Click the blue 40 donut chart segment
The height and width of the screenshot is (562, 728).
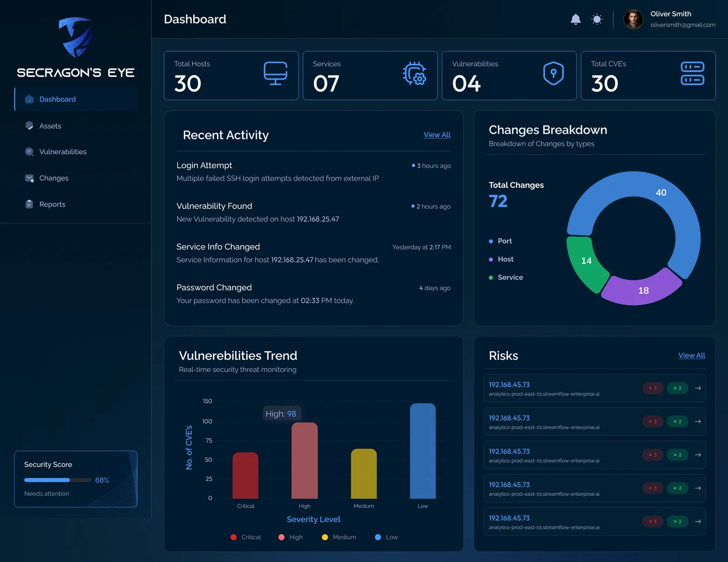tap(661, 193)
